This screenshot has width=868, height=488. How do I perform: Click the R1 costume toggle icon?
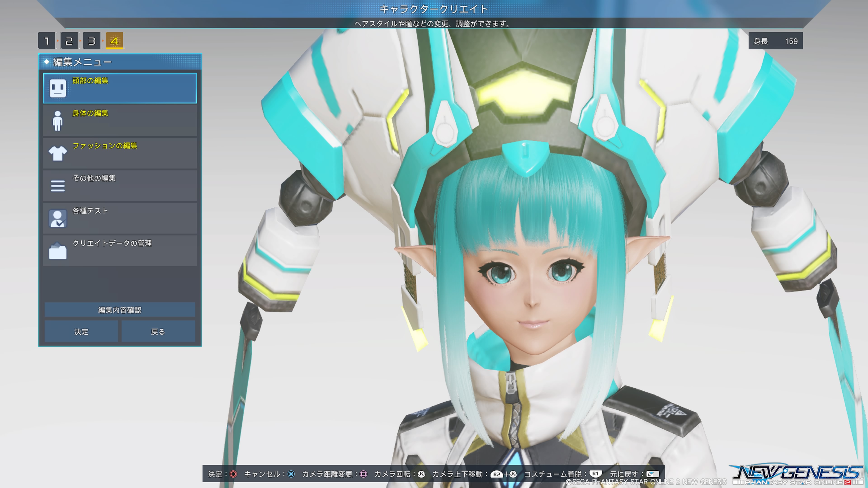[595, 474]
